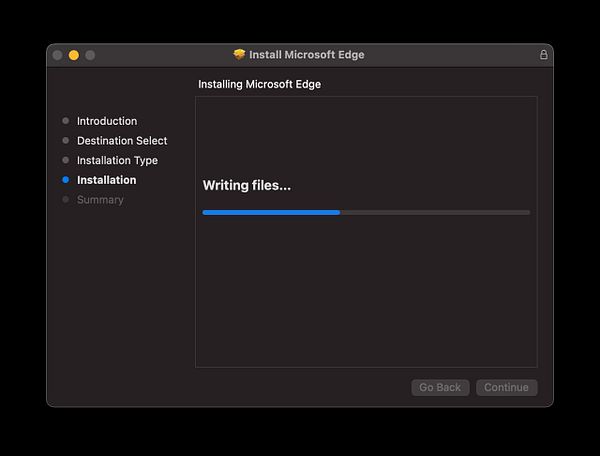600x456 pixels.
Task: Click the Install Microsoft Edge window title
Action: (x=307, y=55)
